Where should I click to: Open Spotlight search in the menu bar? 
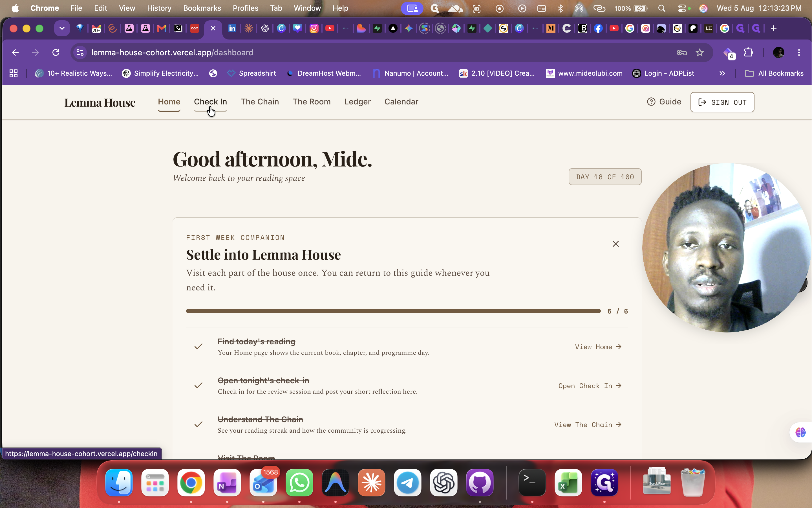click(662, 8)
